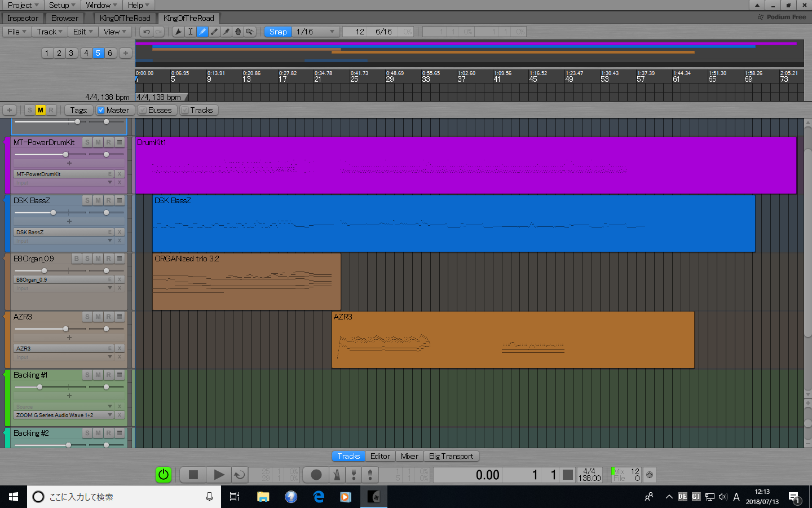Open Task View on taskbar
The width and height of the screenshot is (812, 508).
tap(235, 497)
